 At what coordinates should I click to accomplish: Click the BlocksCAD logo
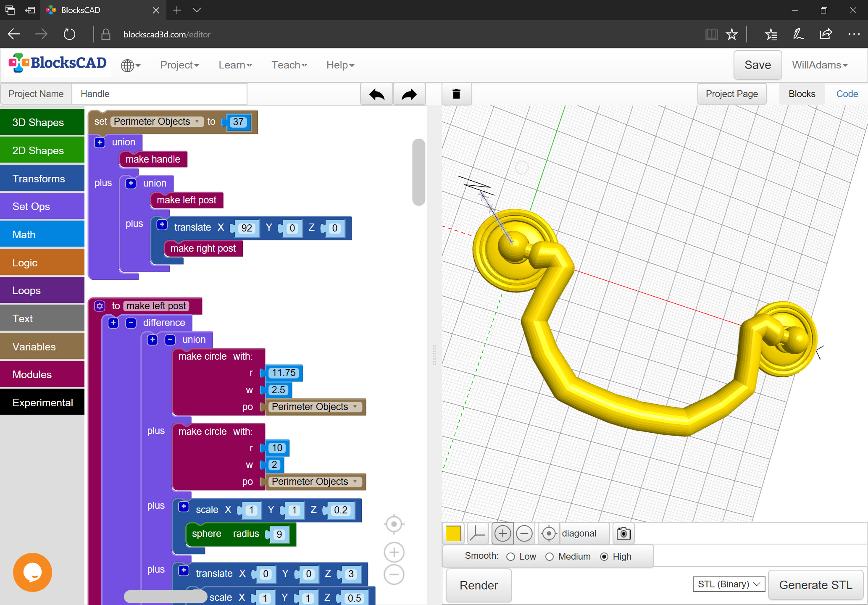click(x=58, y=63)
